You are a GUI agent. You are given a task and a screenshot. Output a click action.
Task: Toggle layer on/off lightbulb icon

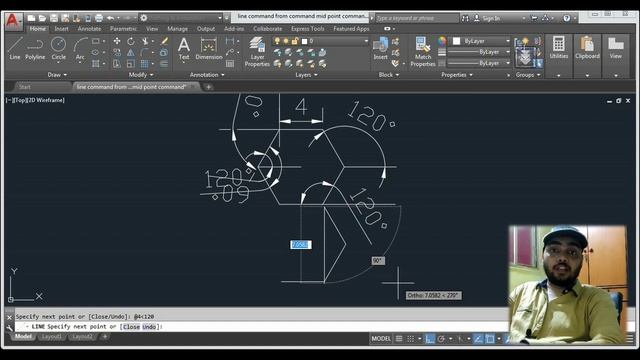click(x=277, y=41)
